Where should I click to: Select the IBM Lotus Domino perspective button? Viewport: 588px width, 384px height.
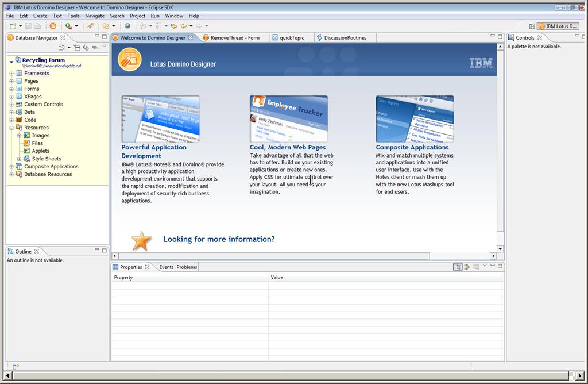[x=558, y=26]
